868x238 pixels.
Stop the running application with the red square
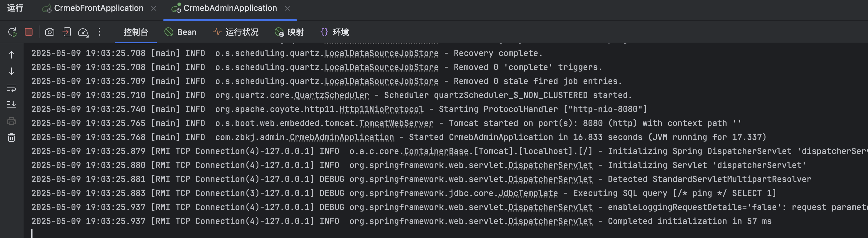coord(29,31)
